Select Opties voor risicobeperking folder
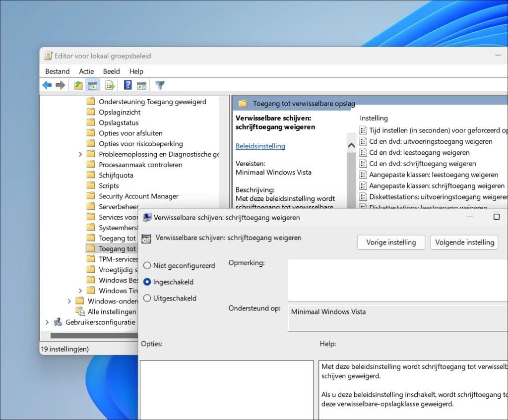This screenshot has height=420, width=508. (x=140, y=144)
